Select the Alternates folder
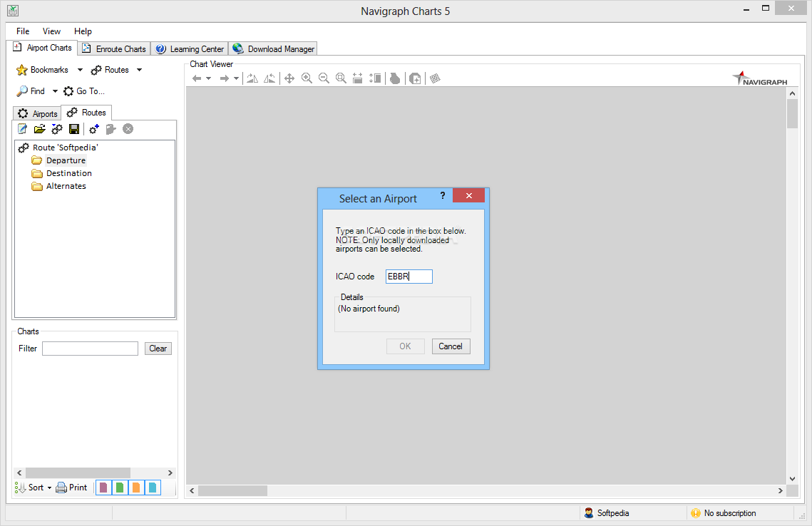812x526 pixels. [x=59, y=186]
